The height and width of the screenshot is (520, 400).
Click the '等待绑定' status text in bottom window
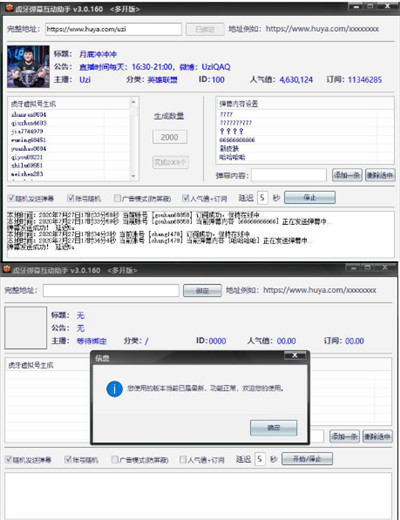[x=91, y=341]
